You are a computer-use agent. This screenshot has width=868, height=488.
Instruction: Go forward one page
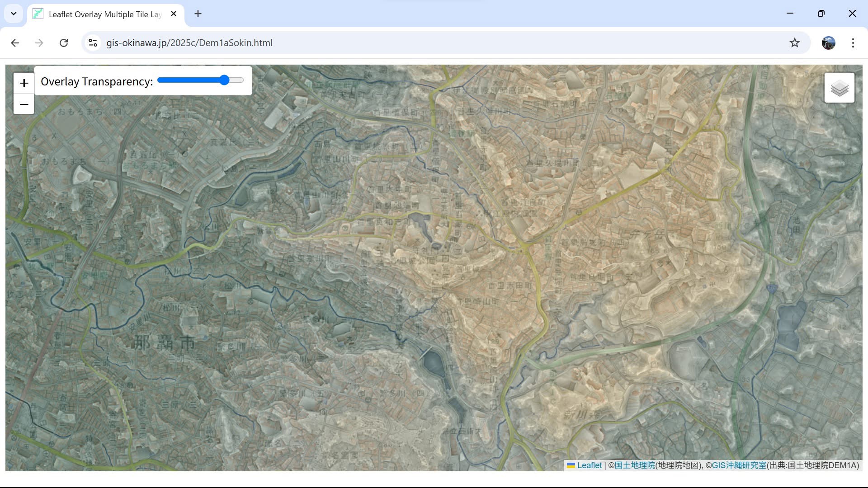[39, 42]
